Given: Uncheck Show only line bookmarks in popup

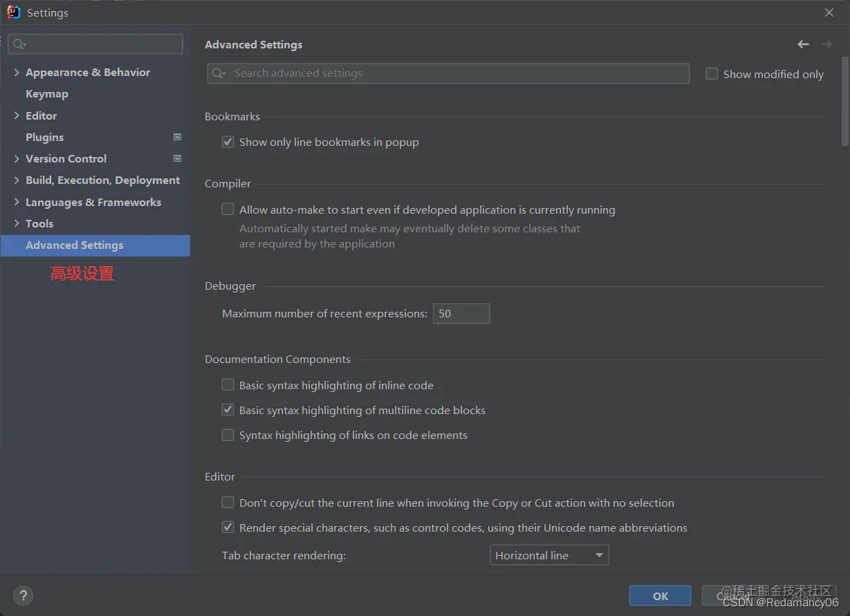Looking at the screenshot, I should (x=228, y=142).
